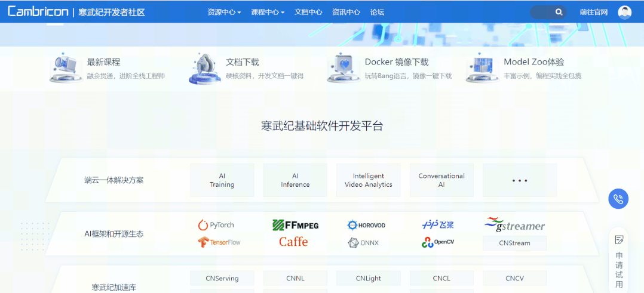The width and height of the screenshot is (644, 293).
Task: Expand the 资源中心 dropdown menu
Action: [224, 12]
